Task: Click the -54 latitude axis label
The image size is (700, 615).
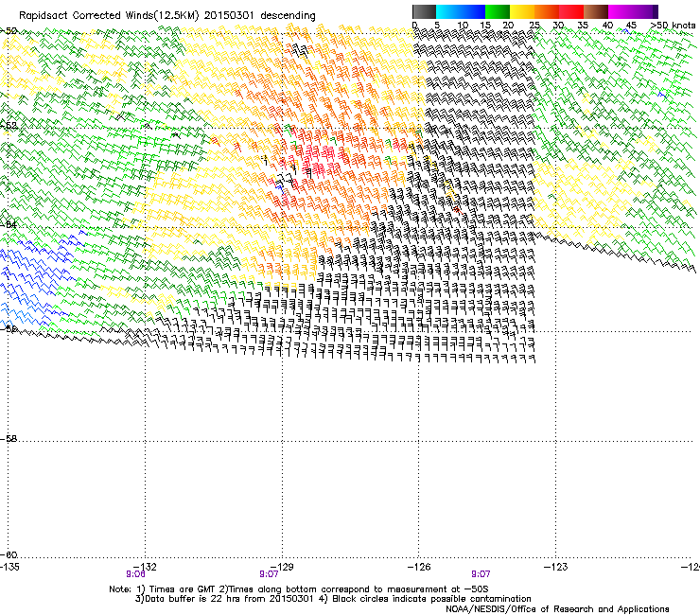Action: [x=9, y=224]
